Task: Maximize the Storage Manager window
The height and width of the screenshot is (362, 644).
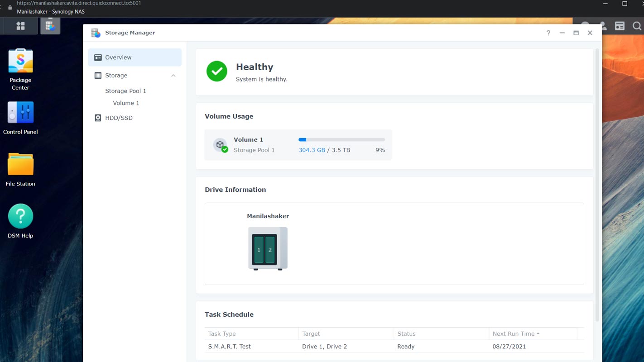Action: pyautogui.click(x=576, y=33)
